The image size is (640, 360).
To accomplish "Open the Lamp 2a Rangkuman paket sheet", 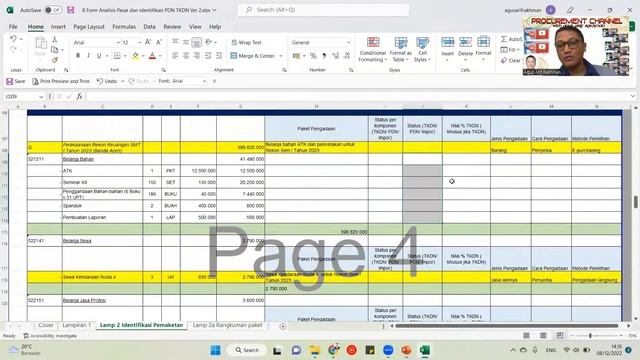I will click(x=227, y=325).
